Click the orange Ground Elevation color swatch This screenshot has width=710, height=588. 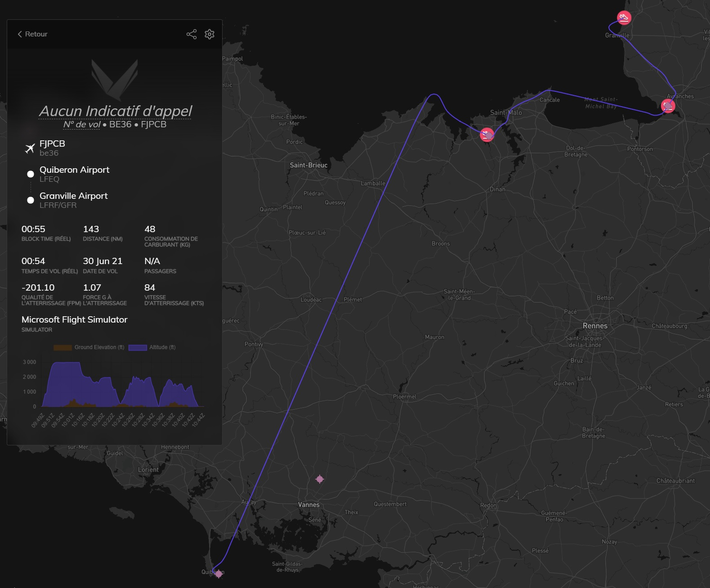coord(63,347)
